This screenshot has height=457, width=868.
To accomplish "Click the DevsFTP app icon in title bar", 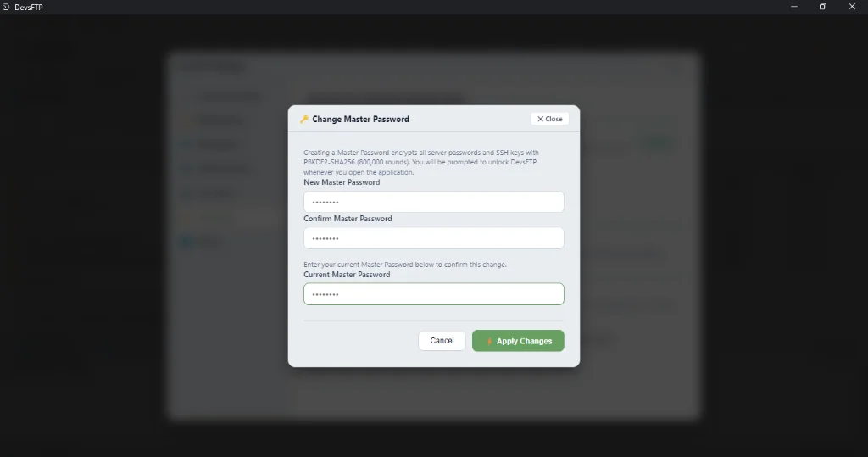I will point(7,7).
